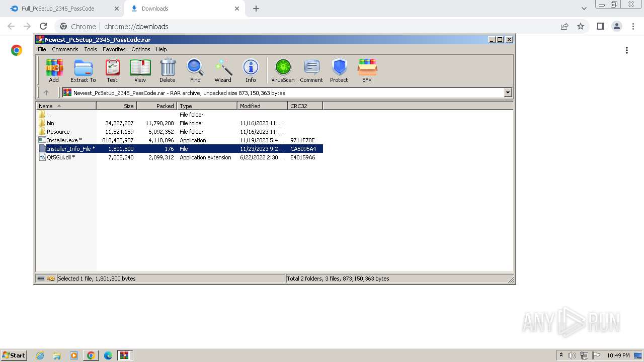Screen dimensions: 644x362
Task: Click the Protect shield icon
Action: click(x=339, y=70)
